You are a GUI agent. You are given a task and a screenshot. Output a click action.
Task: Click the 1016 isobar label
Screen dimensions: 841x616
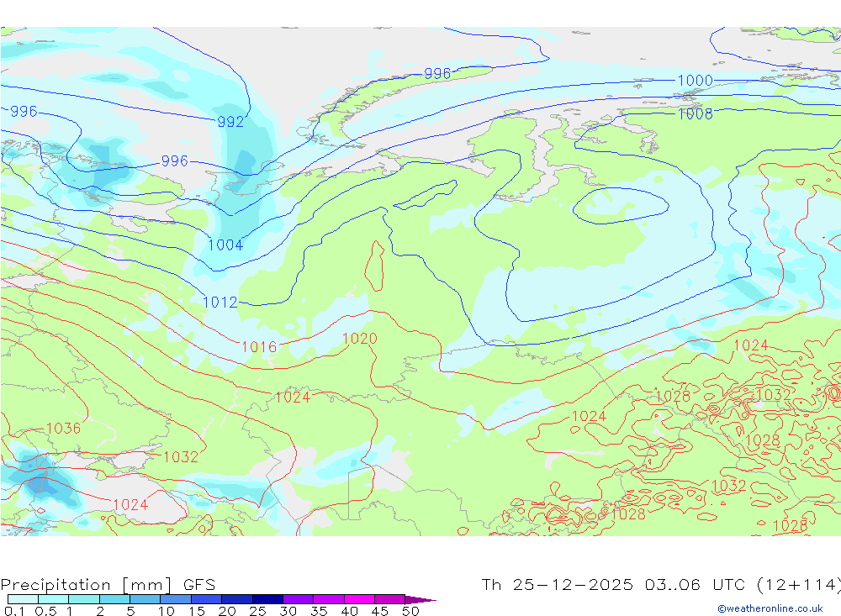coord(259,347)
